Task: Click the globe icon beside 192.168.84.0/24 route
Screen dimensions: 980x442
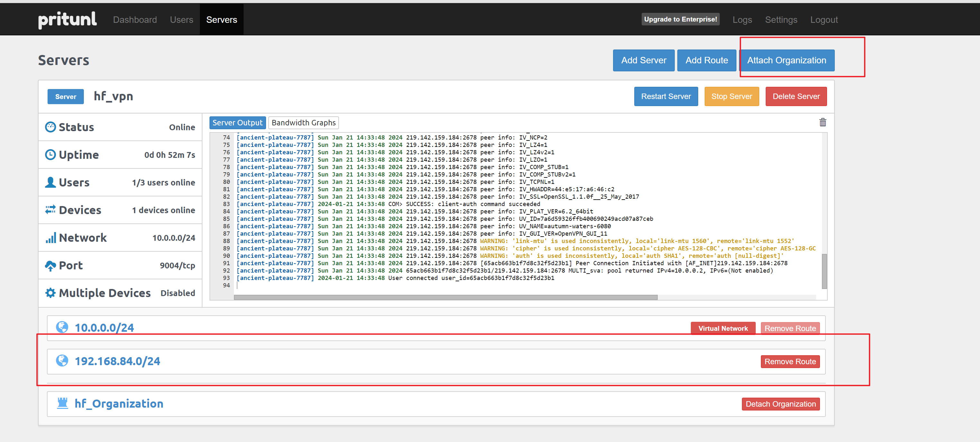Action: click(62, 361)
